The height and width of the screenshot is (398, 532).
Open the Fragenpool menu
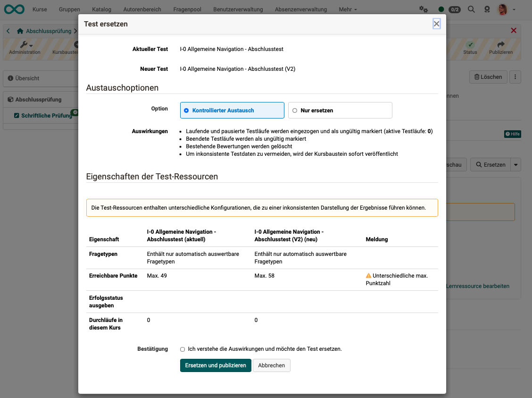click(187, 9)
